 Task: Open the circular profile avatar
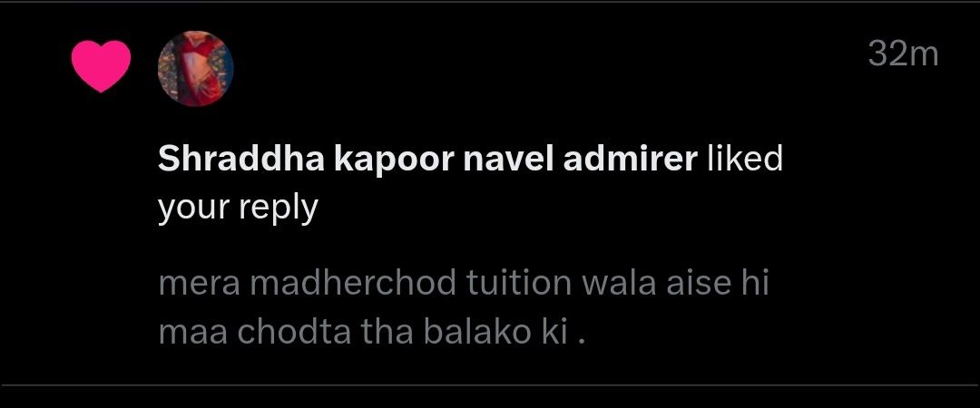pos(196,69)
